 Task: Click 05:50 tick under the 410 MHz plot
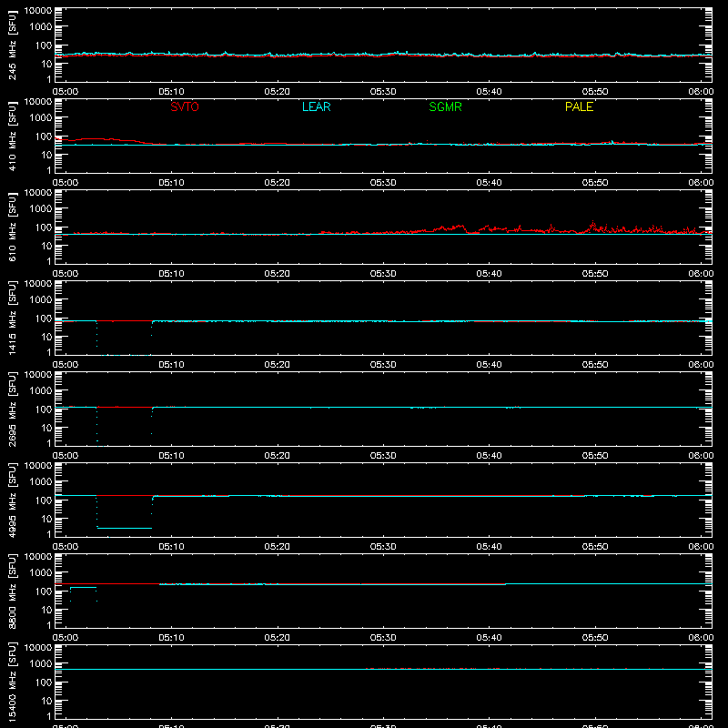point(595,183)
